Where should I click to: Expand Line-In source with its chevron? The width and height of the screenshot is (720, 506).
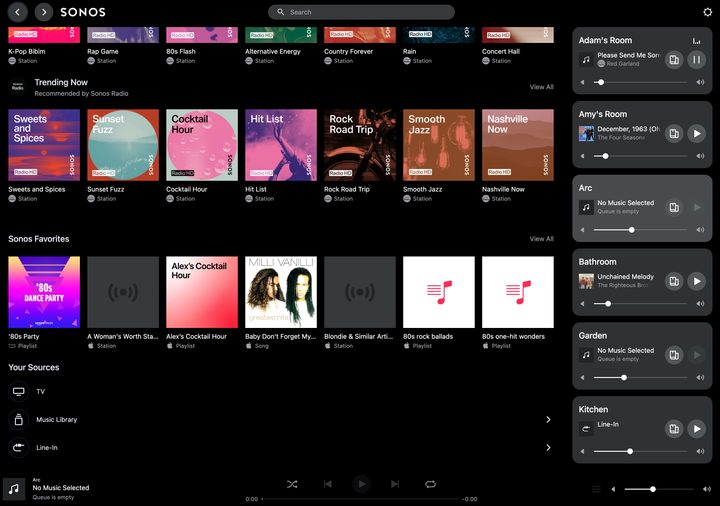coord(548,448)
